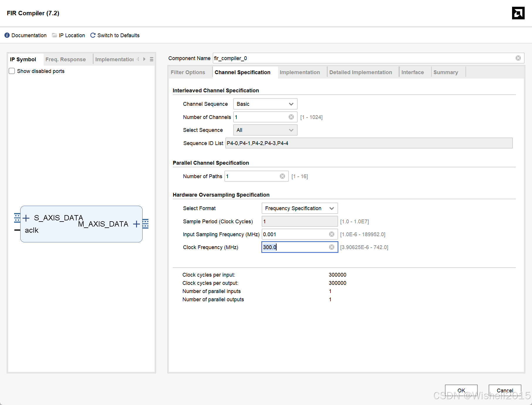Click the M_AXIS_DATA port label
532x405 pixels.
tap(103, 224)
